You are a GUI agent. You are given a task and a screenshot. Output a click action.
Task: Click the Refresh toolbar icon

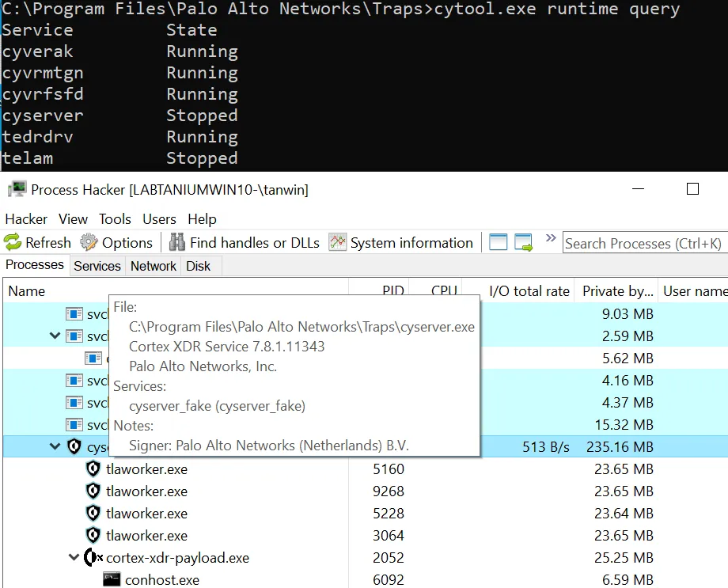point(13,243)
